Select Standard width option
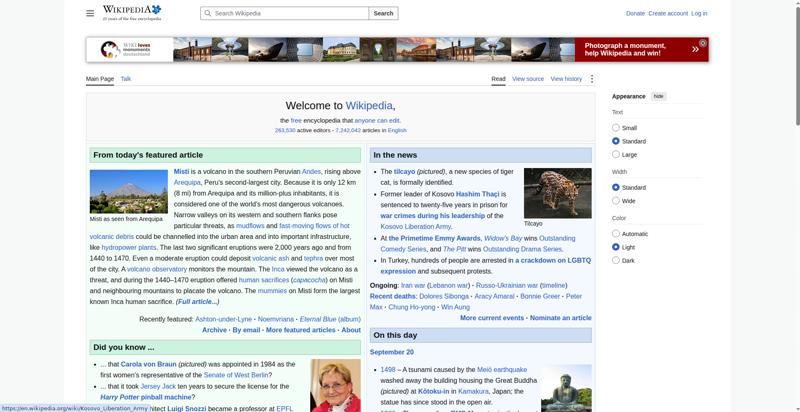 tap(616, 188)
